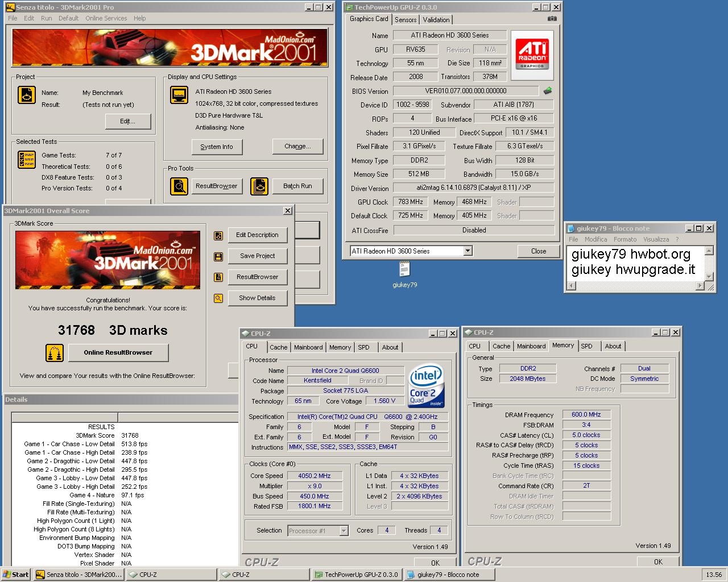Click the ResultBrowser magnifier icon in Pro Tools
The image size is (728, 582).
pyautogui.click(x=179, y=186)
